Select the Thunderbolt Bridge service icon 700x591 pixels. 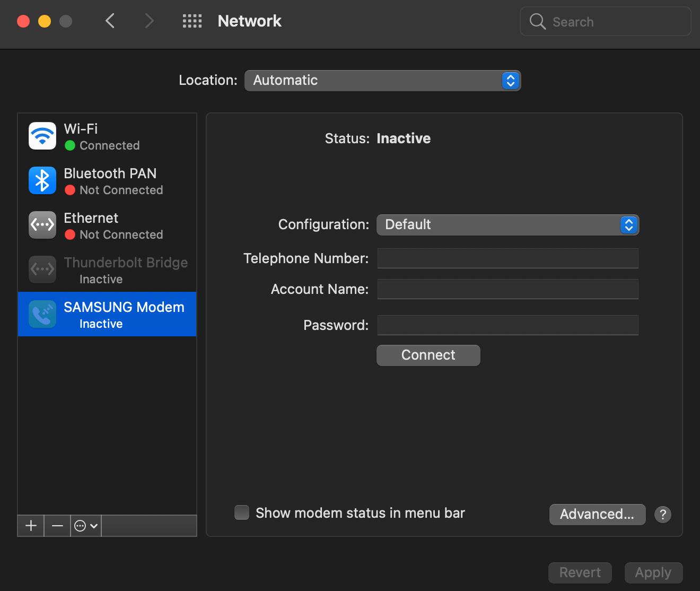[x=42, y=270]
